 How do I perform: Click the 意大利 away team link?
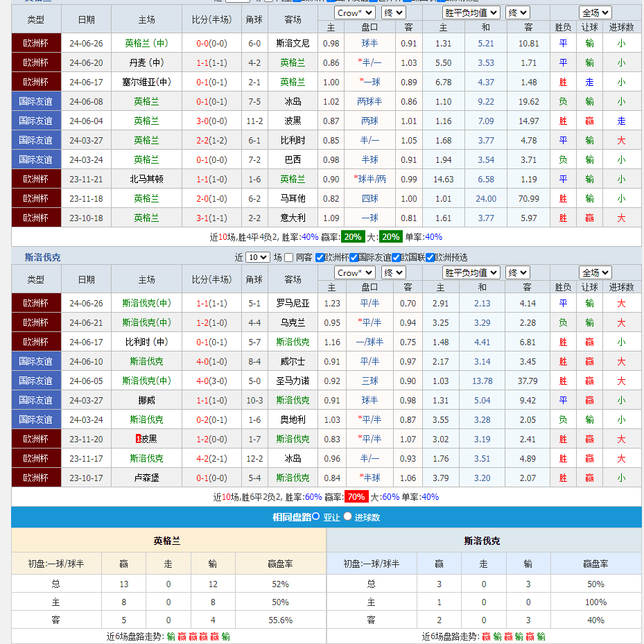pos(291,218)
